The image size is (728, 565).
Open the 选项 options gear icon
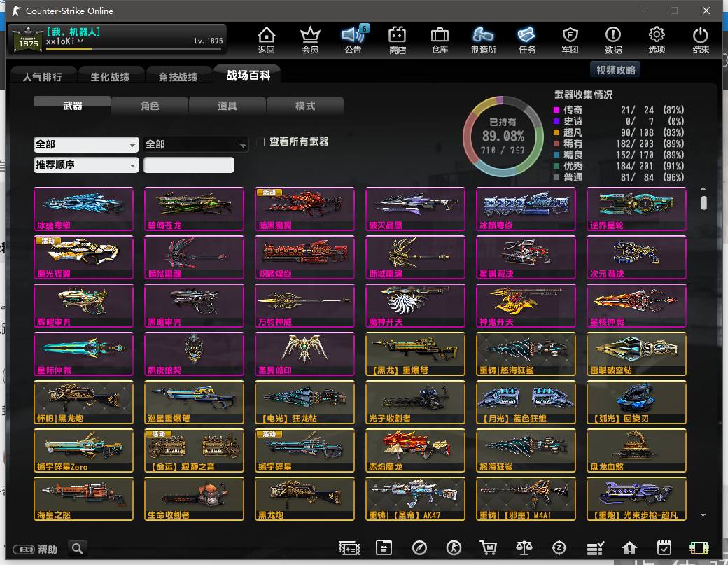(x=657, y=39)
